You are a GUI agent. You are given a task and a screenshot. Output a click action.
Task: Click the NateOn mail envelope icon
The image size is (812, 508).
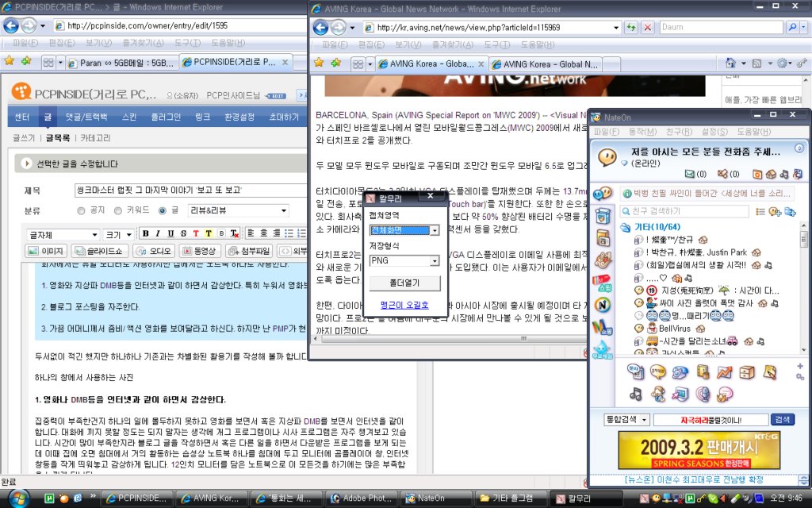coord(690,174)
